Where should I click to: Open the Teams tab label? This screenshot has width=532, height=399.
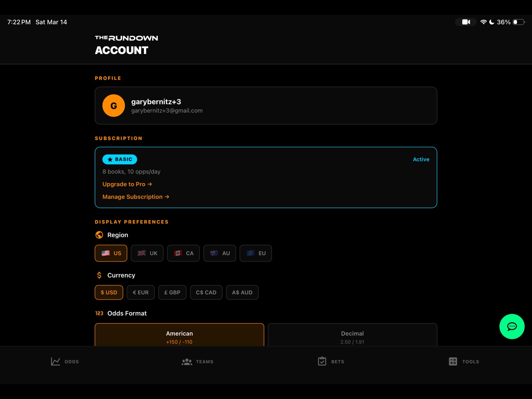pyautogui.click(x=205, y=361)
